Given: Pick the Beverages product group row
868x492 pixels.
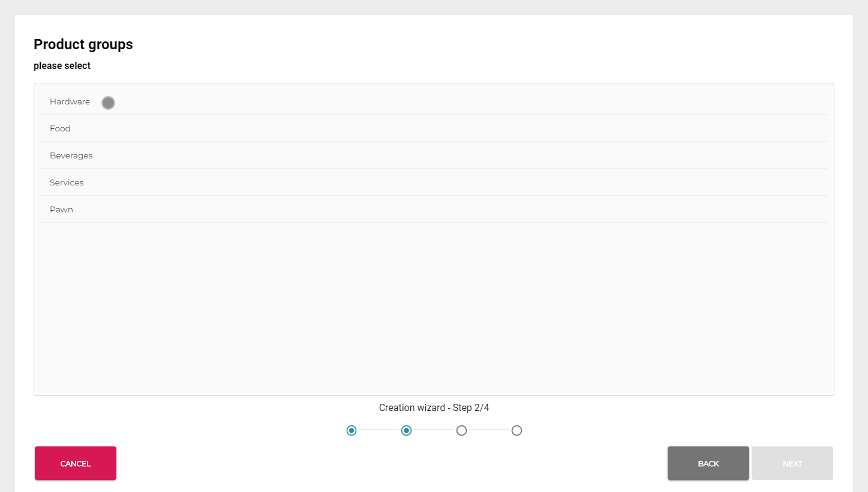Looking at the screenshot, I should 71,156.
